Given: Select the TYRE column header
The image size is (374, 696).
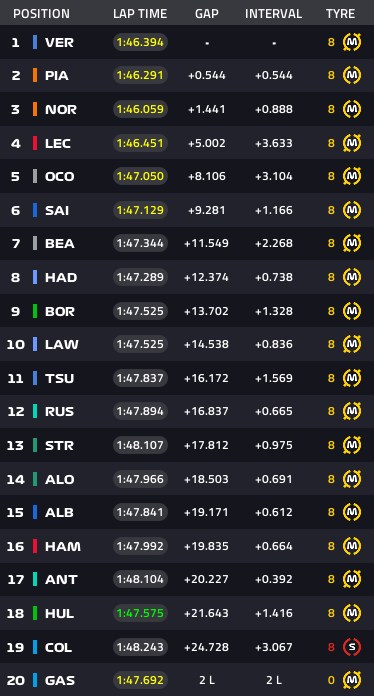Looking at the screenshot, I should (340, 14).
